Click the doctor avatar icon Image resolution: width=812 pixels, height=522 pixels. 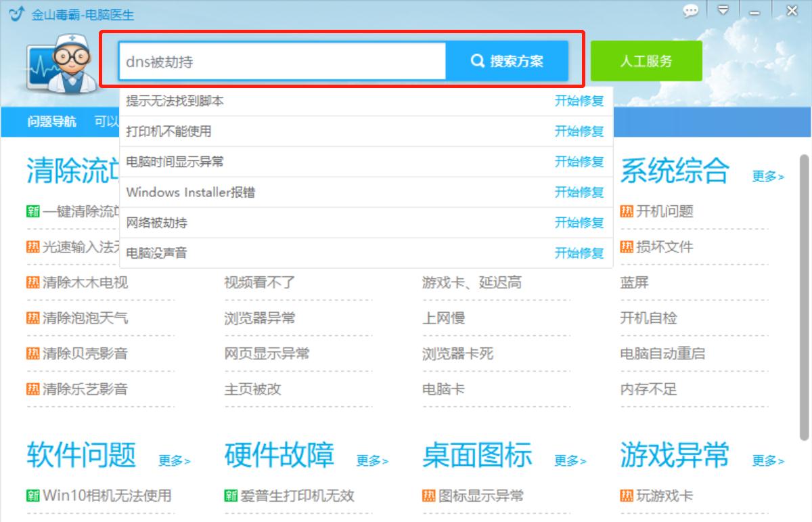[60, 63]
